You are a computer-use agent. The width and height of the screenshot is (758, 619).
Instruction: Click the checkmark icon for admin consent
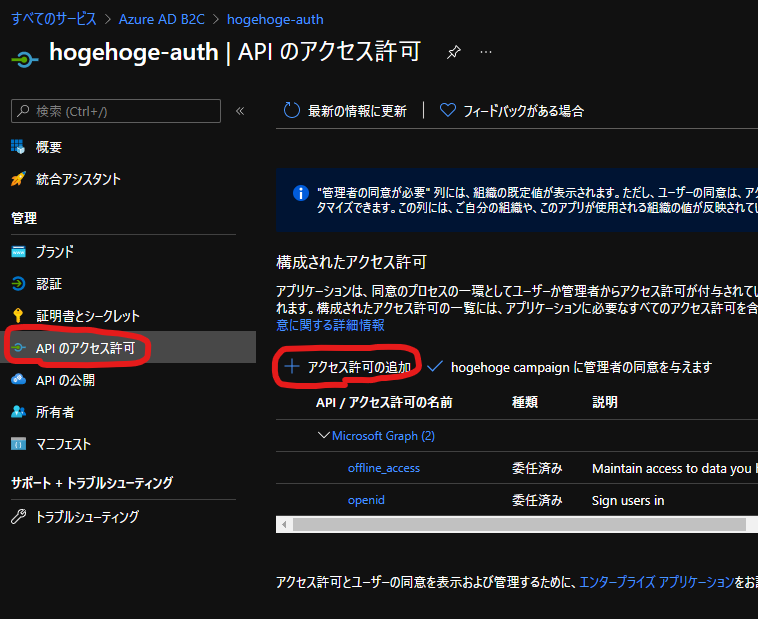(435, 367)
